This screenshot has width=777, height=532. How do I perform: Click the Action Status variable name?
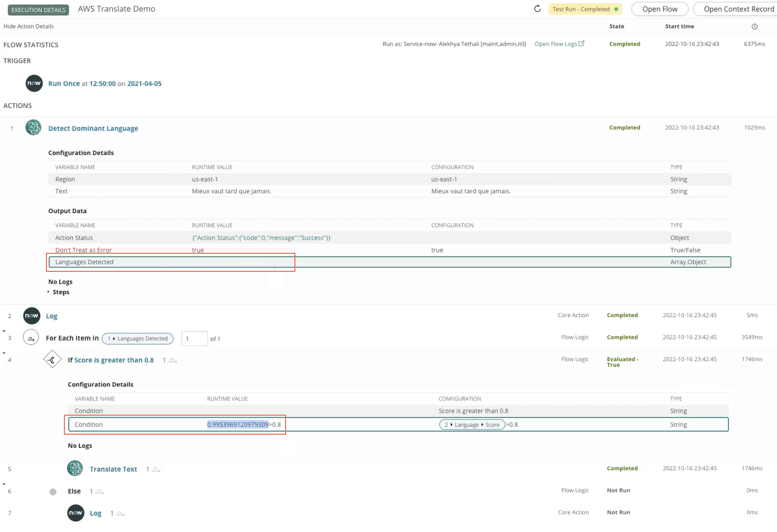[x=74, y=238]
